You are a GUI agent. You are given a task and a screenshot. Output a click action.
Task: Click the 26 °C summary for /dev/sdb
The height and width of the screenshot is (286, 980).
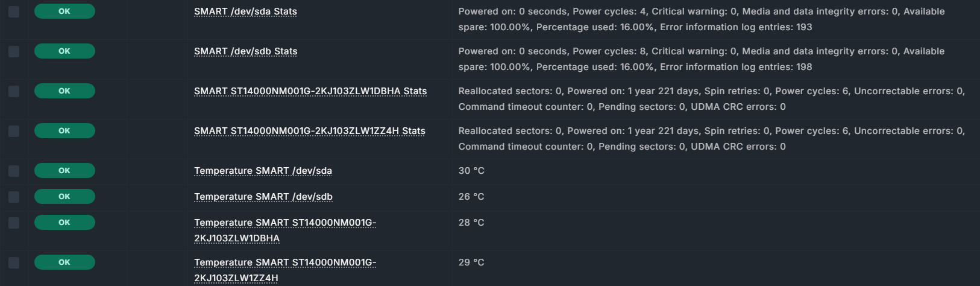click(471, 197)
